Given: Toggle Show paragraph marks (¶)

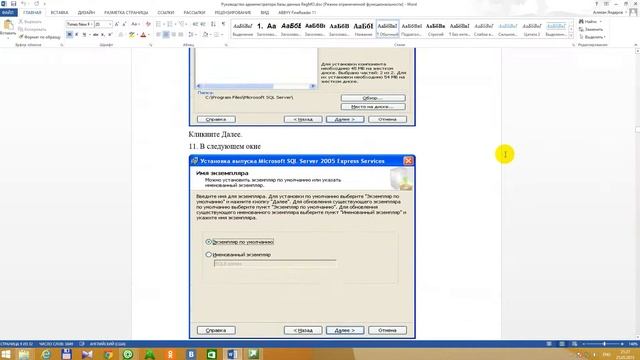Looking at the screenshot, I should tap(223, 24).
